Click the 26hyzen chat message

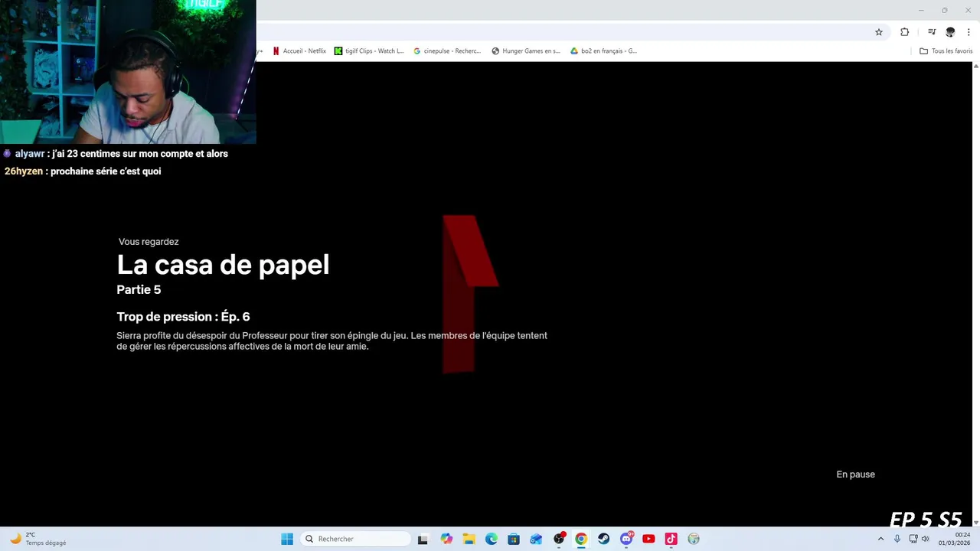(x=83, y=171)
